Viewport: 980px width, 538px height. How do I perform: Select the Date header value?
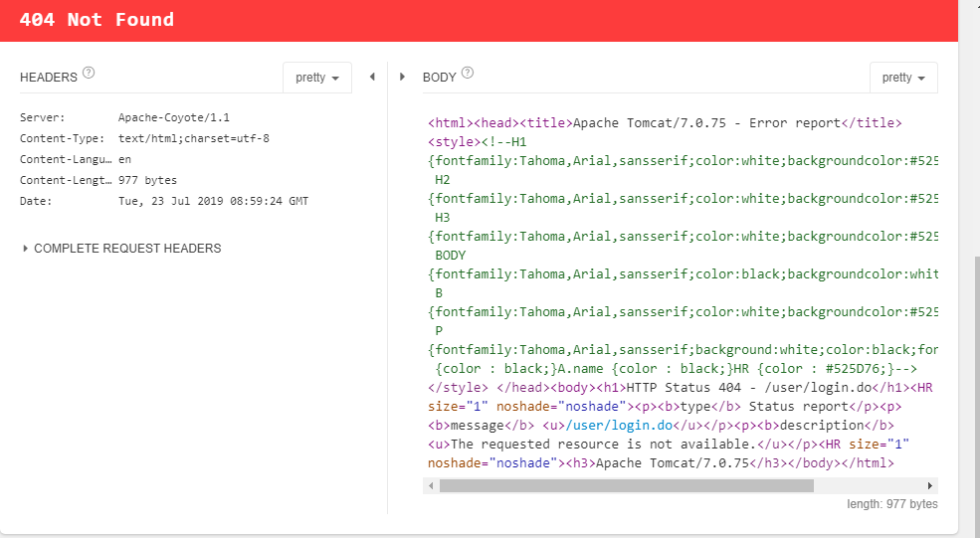coord(213,201)
